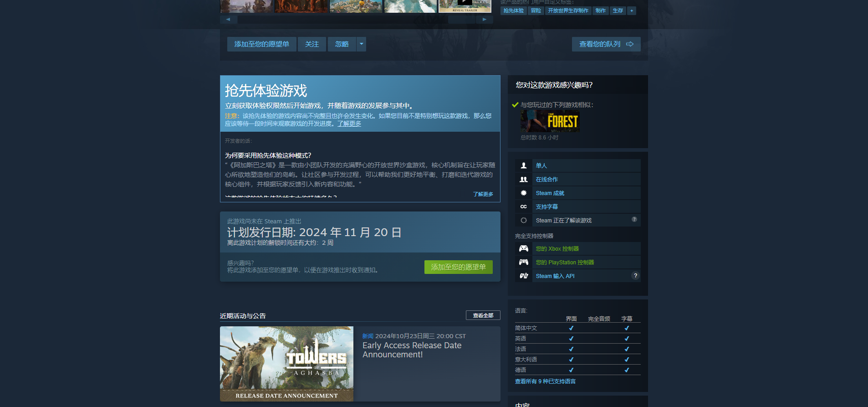Click the single-player person icon
Viewport: 868px width, 407px height.
coord(524,165)
